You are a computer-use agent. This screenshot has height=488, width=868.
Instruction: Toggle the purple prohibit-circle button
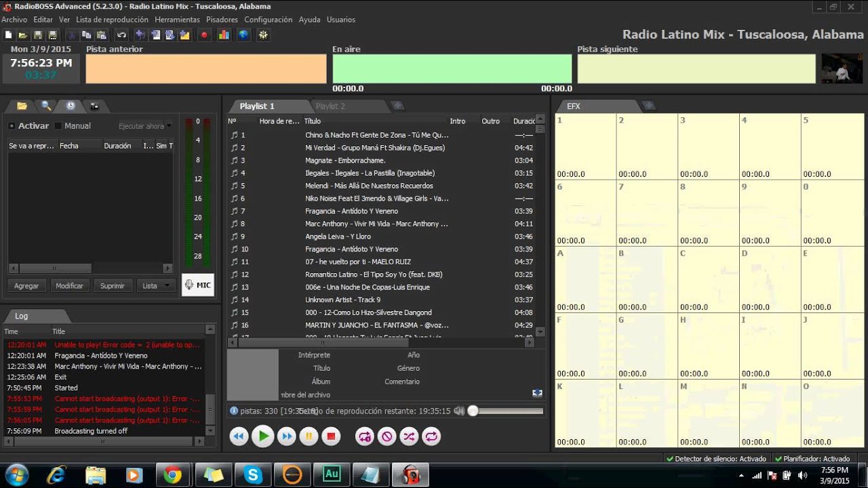(387, 436)
